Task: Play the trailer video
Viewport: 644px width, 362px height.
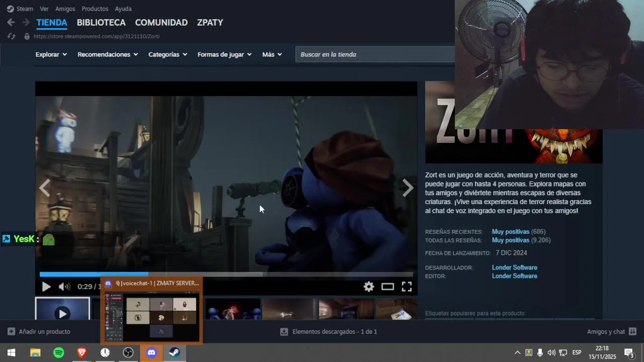Action: pos(46,287)
